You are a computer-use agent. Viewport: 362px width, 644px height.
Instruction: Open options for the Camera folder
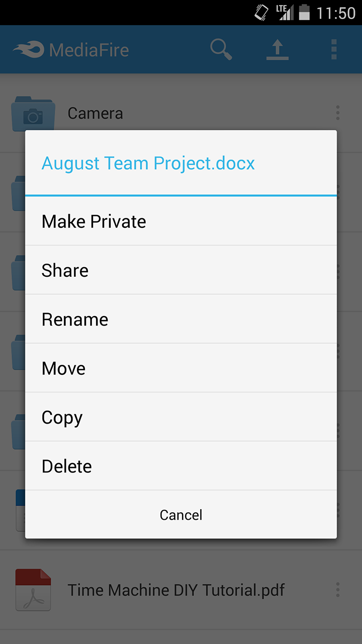click(x=337, y=113)
